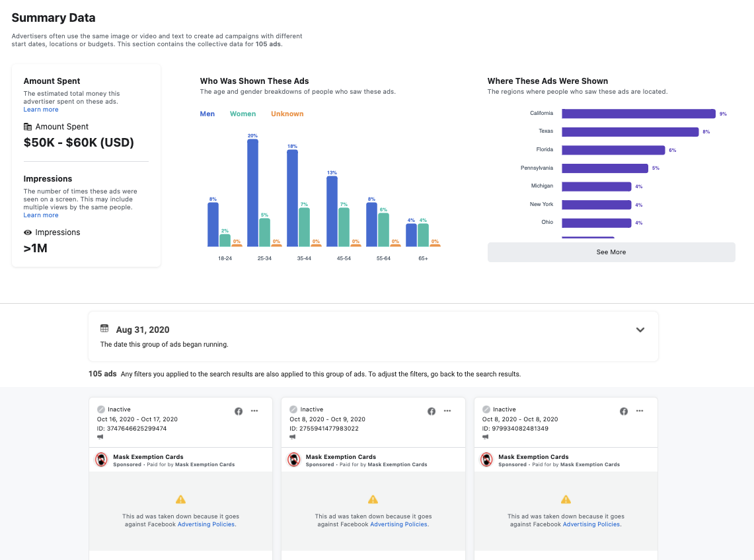Click calendar icon beside Aug 31, 2020
The width and height of the screenshot is (754, 560).
click(104, 328)
